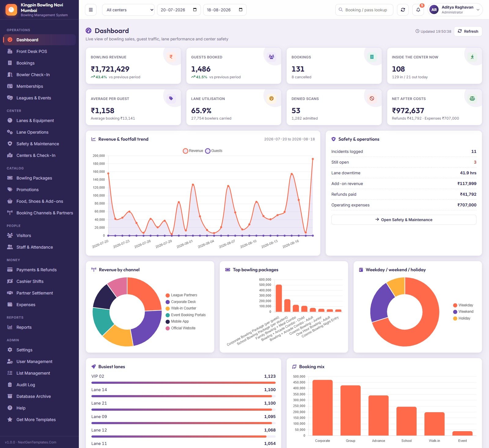
Task: Open the notifications bell icon
Action: pos(418,10)
